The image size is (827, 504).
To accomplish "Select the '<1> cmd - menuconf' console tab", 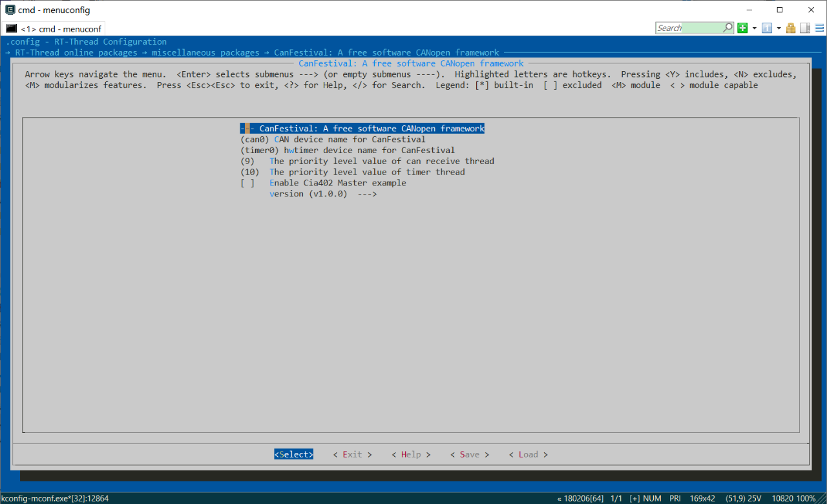I will coord(54,28).
